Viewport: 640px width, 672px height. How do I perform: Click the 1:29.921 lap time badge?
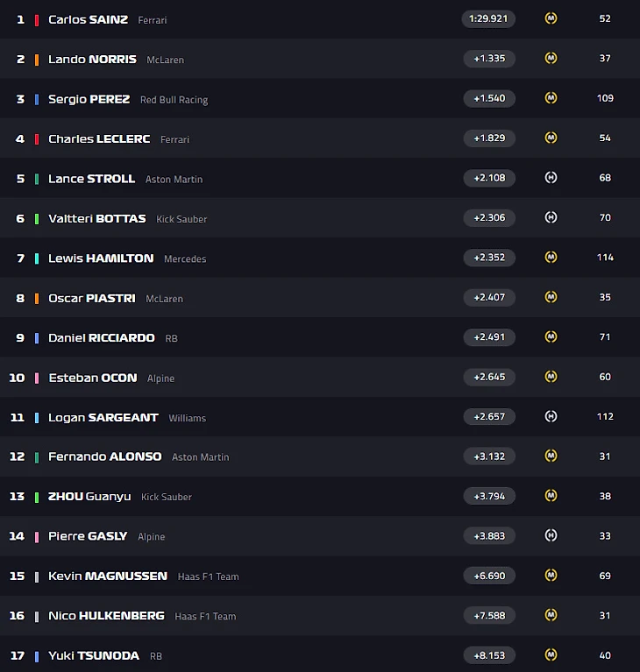[x=488, y=19]
